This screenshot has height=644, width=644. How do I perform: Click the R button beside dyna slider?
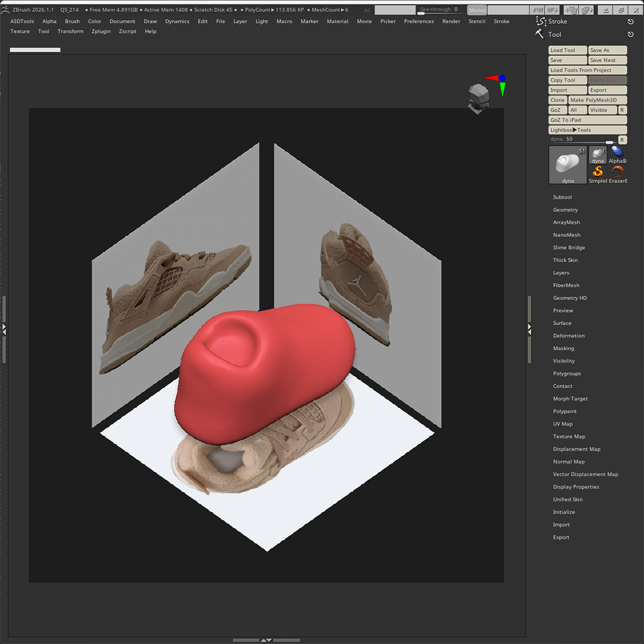622,140
